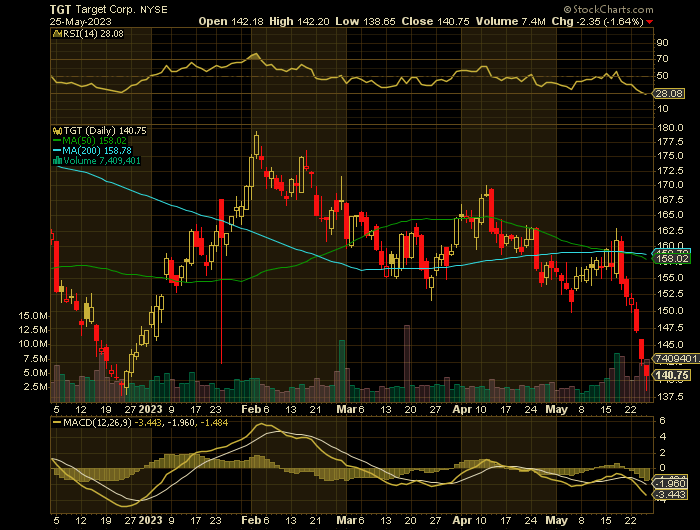Click the Chg -2.35 (-1.64%) value
The height and width of the screenshot is (530, 700).
click(x=598, y=21)
